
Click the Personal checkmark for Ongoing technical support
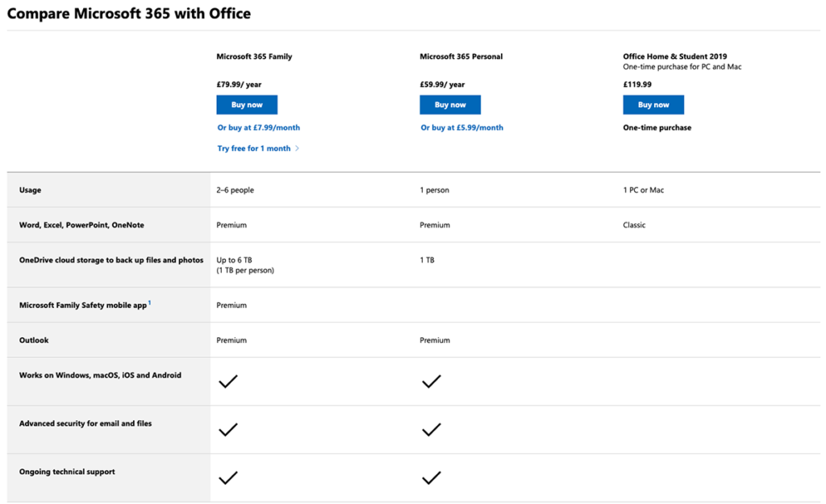pos(432,478)
